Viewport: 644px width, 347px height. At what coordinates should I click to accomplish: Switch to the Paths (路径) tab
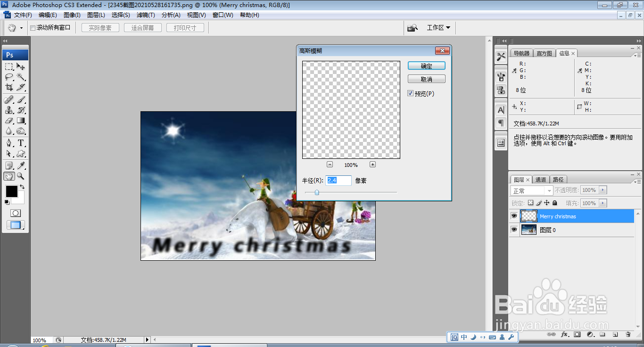pos(558,180)
